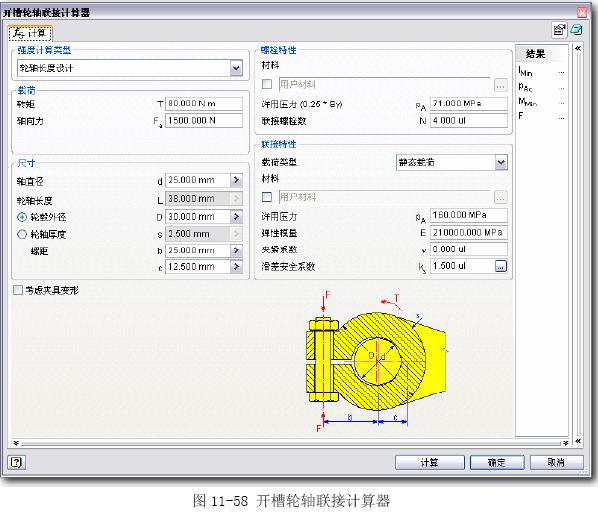This screenshot has width=598, height=513.
Task: Select the 轮毂外径 radio button
Action: click(x=22, y=217)
